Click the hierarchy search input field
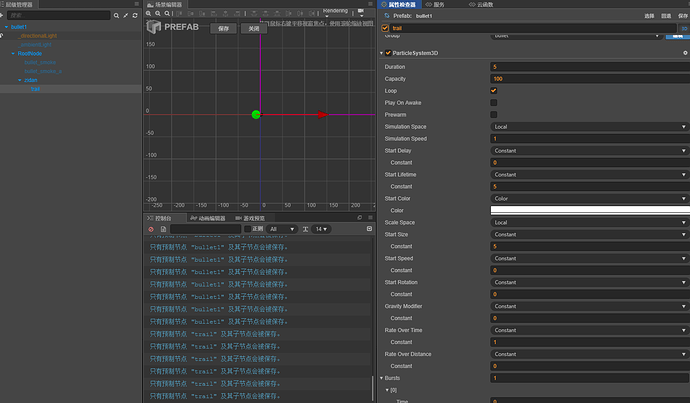 (59, 15)
